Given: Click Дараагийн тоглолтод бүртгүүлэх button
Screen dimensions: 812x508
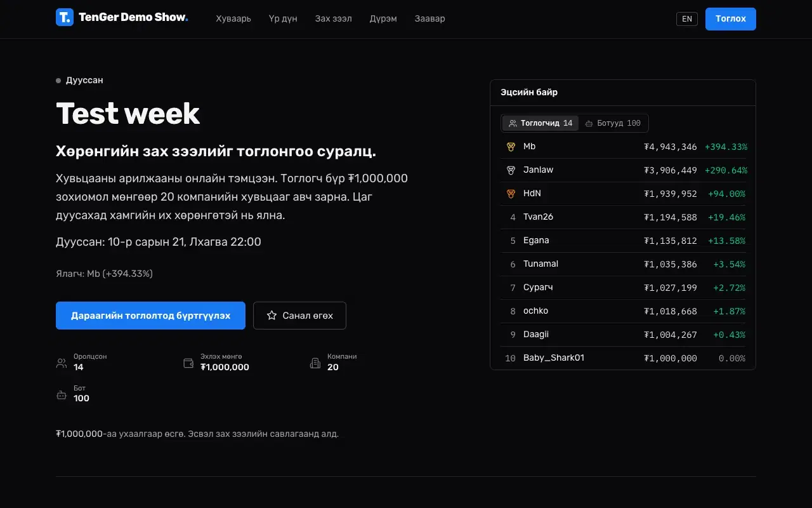Looking at the screenshot, I should (x=150, y=316).
